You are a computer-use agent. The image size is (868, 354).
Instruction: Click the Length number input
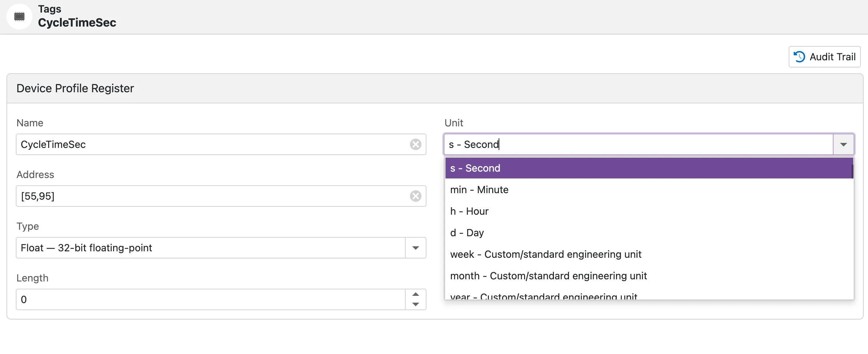click(210, 299)
